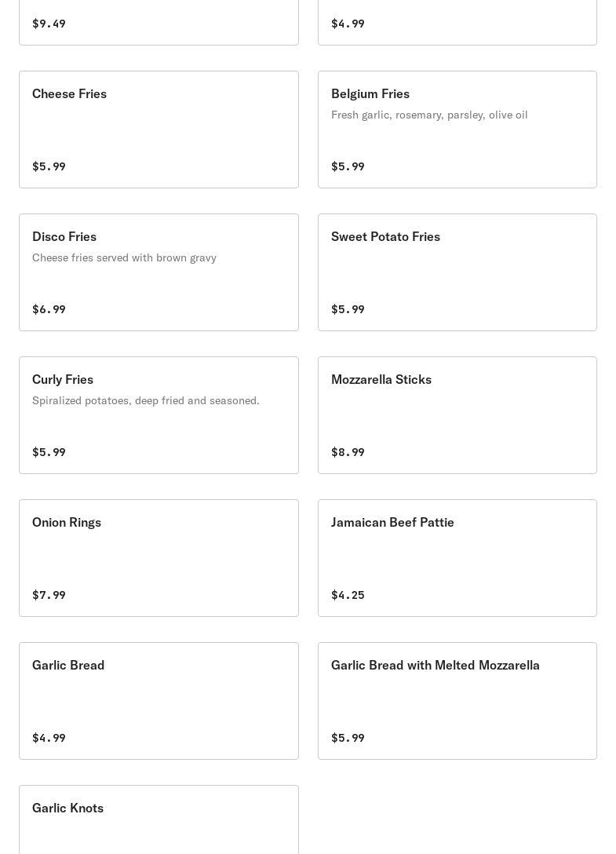Click the Disco Fries title
This screenshot has height=854, width=616.
pyautogui.click(x=64, y=236)
